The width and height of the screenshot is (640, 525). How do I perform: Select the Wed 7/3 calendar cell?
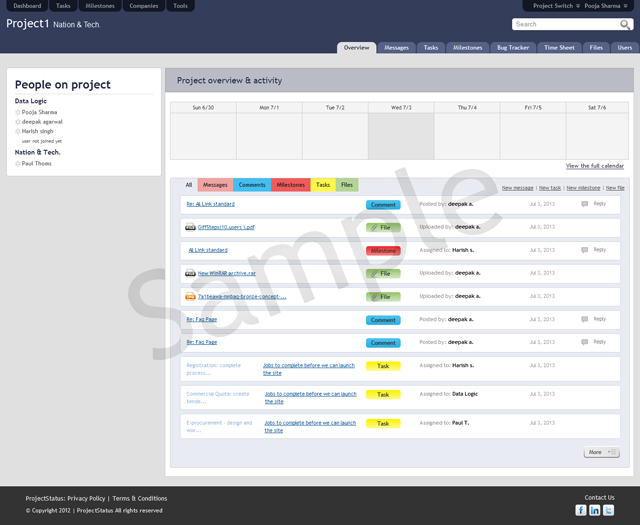[x=401, y=135]
